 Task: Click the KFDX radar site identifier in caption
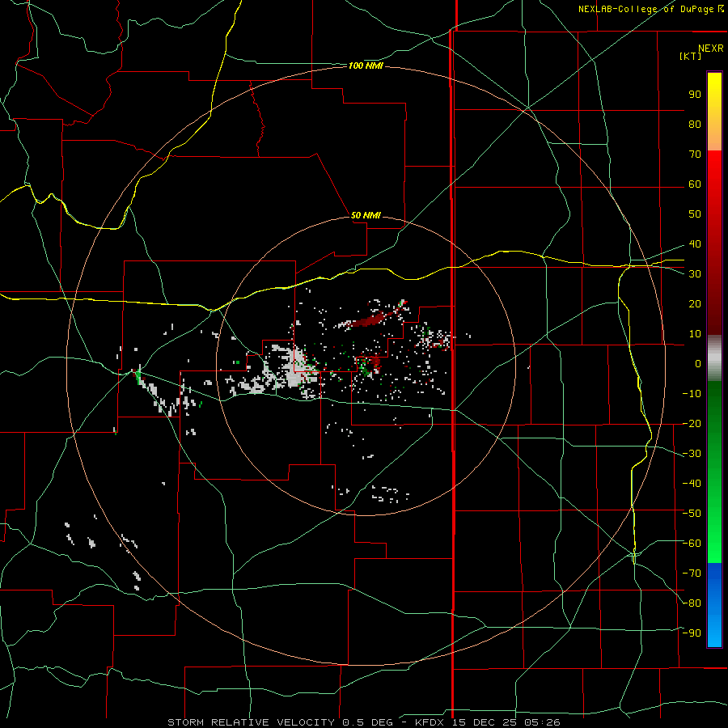click(x=429, y=722)
